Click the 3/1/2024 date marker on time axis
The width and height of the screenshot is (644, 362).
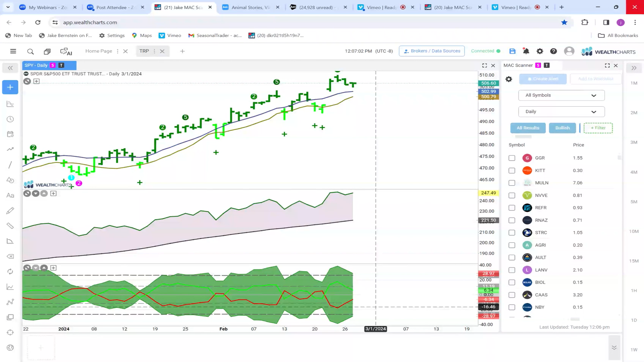click(x=376, y=329)
